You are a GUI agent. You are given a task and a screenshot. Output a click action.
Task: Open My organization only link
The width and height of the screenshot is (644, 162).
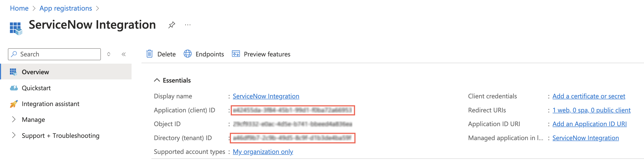pos(263,152)
